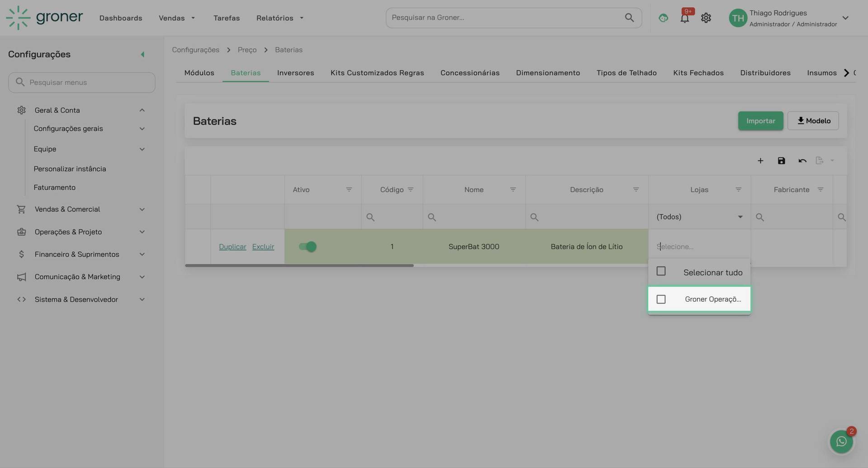Open the notifications bell icon
868x468 pixels.
(684, 18)
